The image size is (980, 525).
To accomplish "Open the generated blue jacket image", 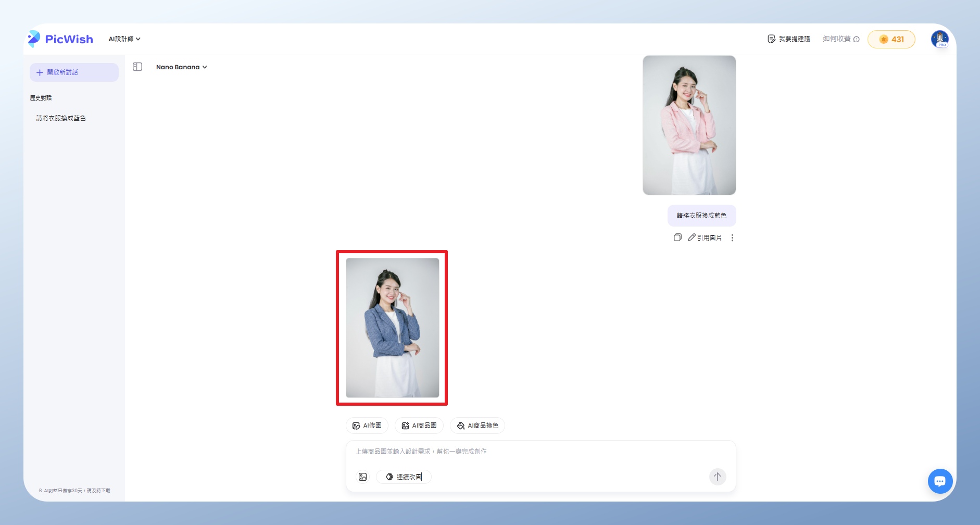I will click(392, 328).
